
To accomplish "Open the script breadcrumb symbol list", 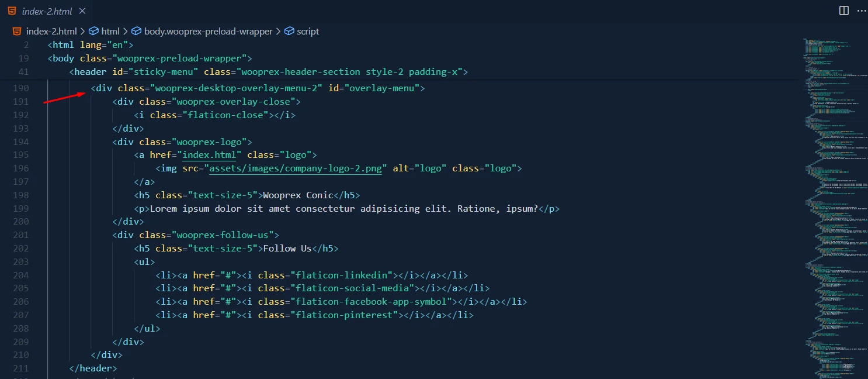I will tap(308, 31).
